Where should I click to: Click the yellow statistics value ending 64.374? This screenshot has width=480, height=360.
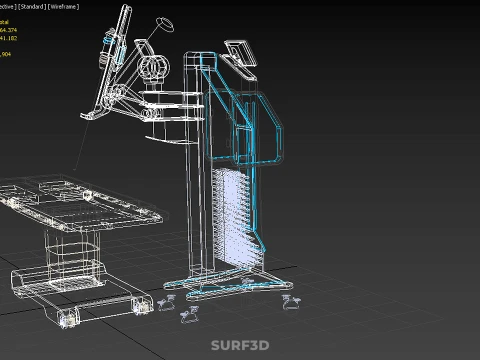click(8, 30)
